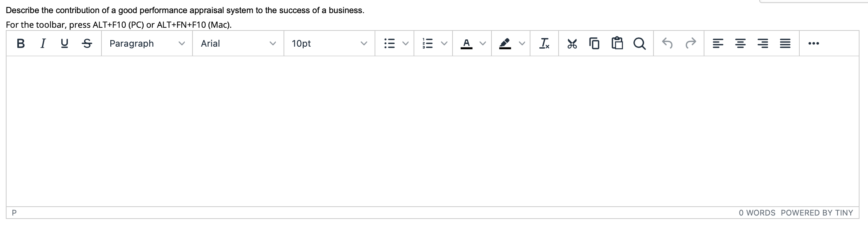Expand numbered list style options
This screenshot has height=229, width=868.
(x=444, y=44)
